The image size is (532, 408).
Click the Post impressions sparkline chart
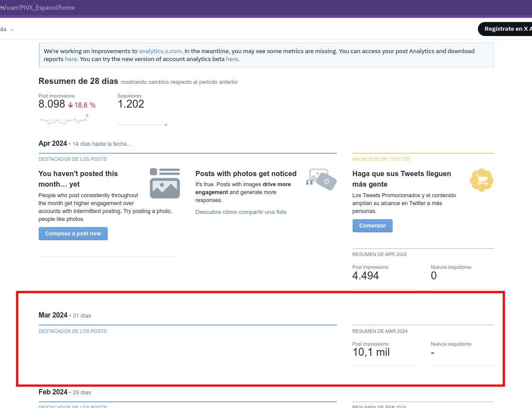pyautogui.click(x=63, y=119)
